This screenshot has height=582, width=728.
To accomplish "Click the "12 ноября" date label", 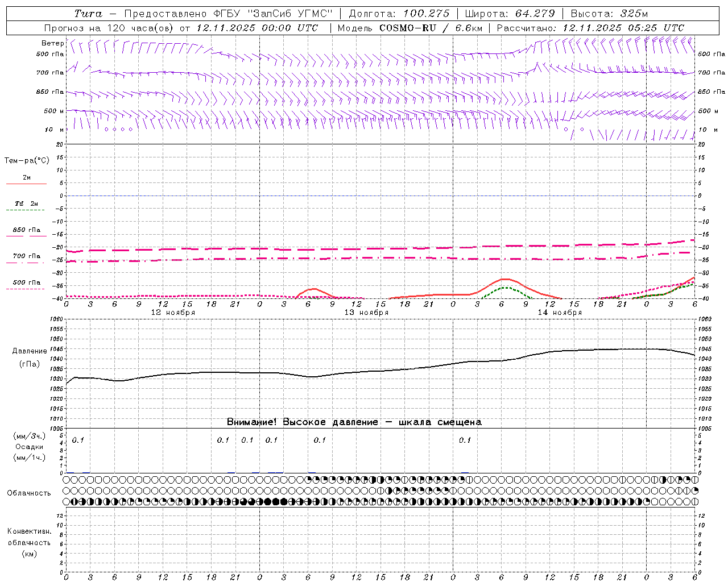I will (173, 313).
